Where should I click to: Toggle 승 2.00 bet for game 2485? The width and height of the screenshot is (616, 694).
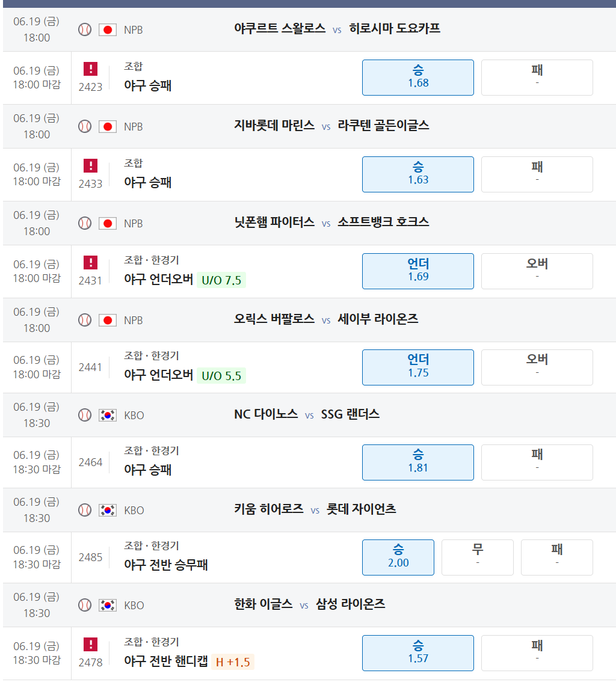point(398,557)
